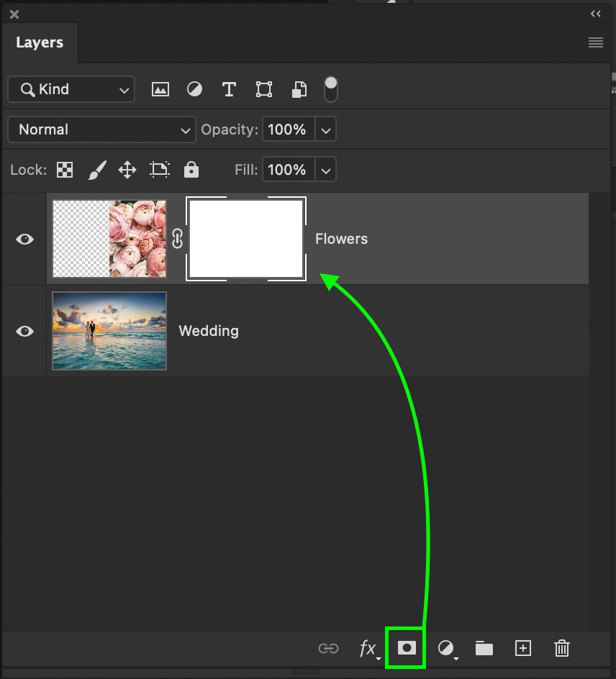Lock transparent pixels icon
616x679 pixels.
[x=65, y=170]
